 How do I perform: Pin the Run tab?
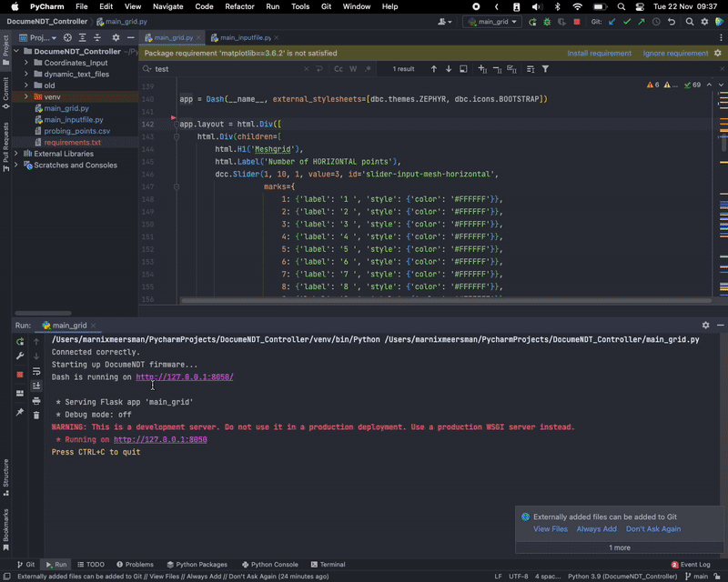[x=20, y=412]
